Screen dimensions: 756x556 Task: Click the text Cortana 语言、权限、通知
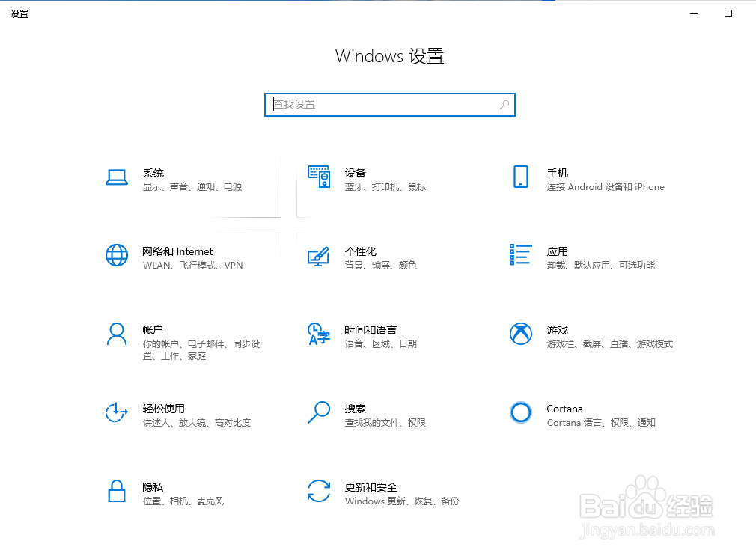click(x=601, y=422)
